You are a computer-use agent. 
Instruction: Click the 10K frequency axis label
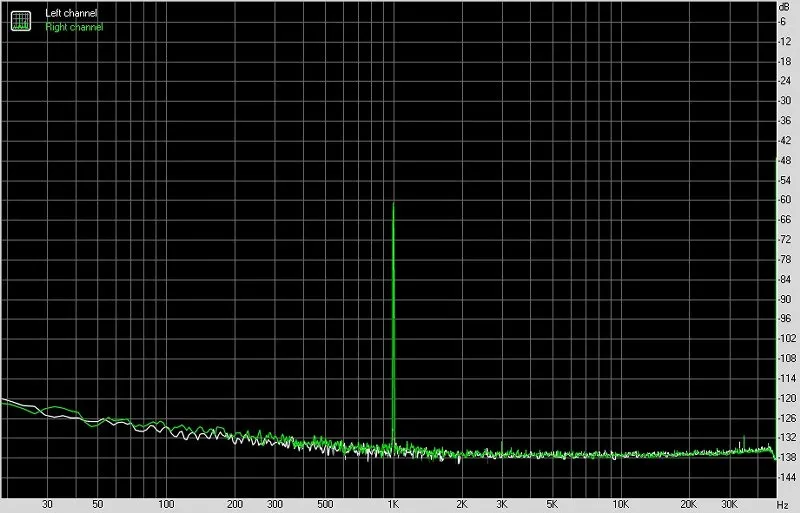coord(620,504)
